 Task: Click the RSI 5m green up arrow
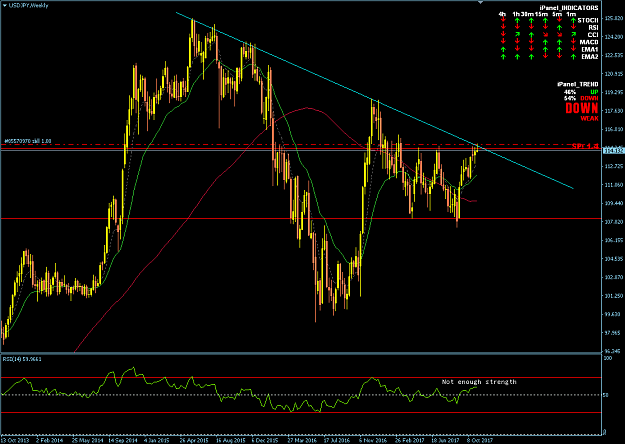pyautogui.click(x=559, y=28)
